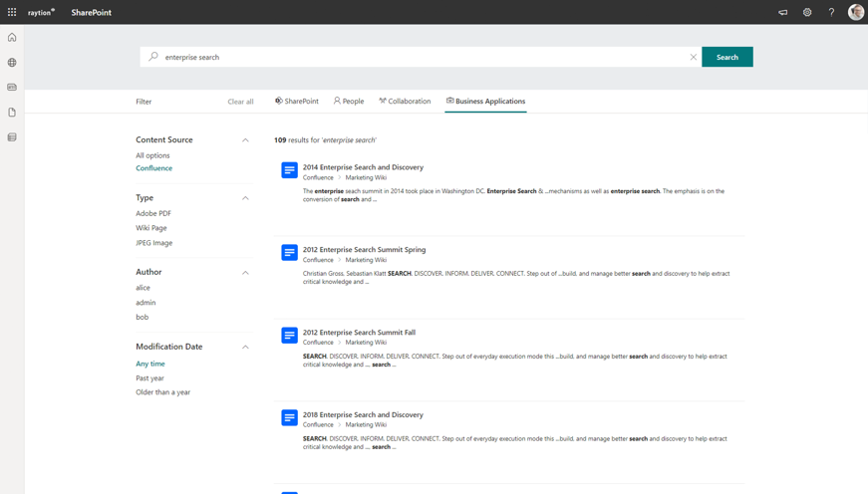Screen dimensions: 868x494
Task: Click the Filter heading label
Action: click(144, 102)
